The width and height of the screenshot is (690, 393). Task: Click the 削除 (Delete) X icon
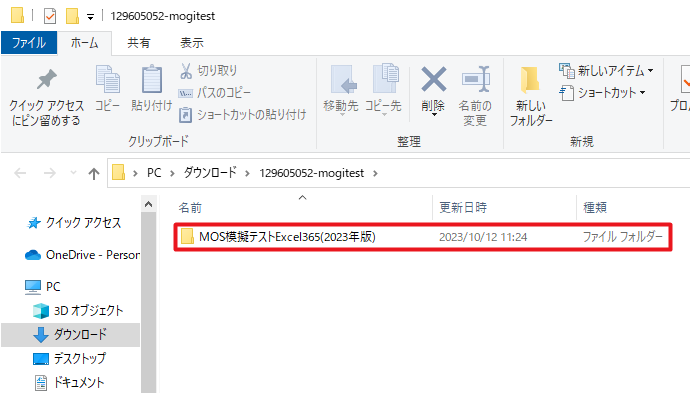433,79
